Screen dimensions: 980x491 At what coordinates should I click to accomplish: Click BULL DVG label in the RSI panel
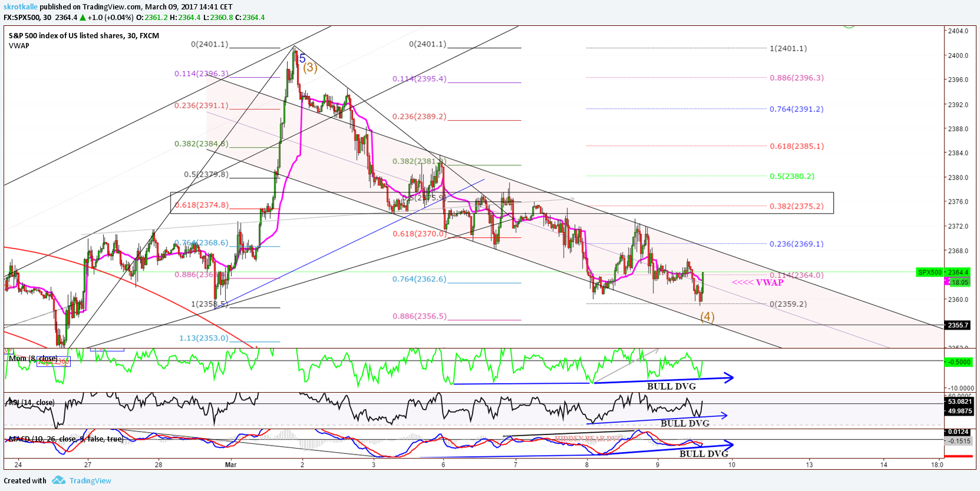click(685, 423)
